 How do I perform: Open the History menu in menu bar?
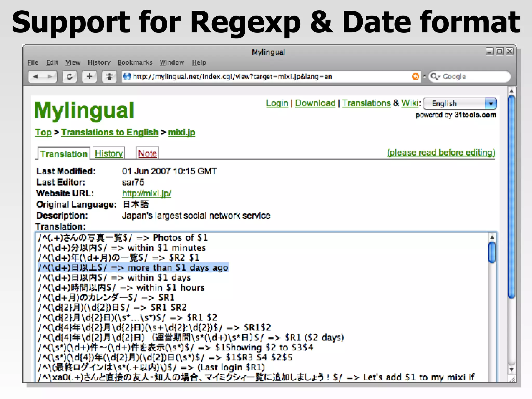pos(99,63)
